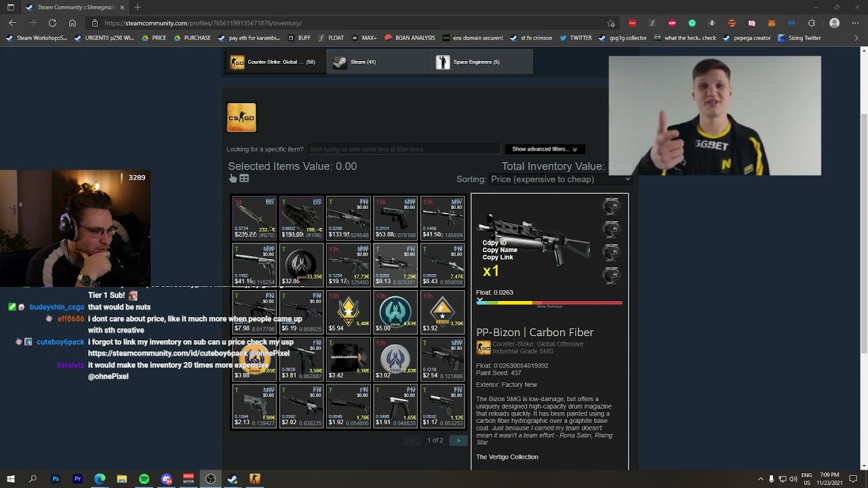Open third sticker slot on item preview
868x488 pixels.
point(612,252)
